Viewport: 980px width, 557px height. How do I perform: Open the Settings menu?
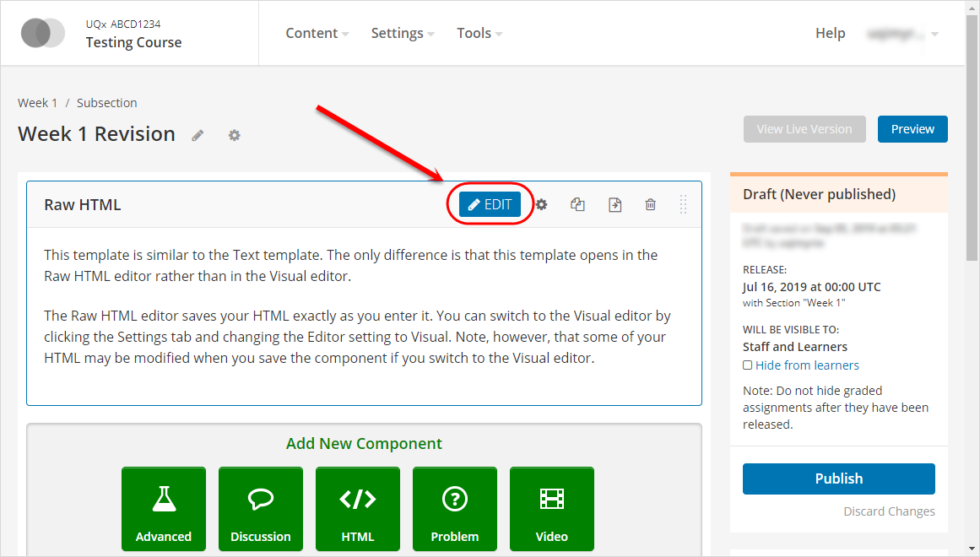click(397, 33)
